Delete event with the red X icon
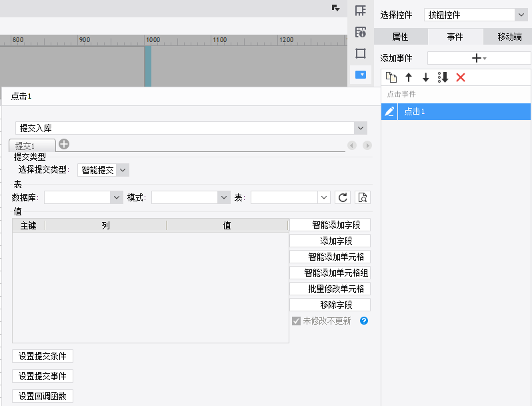 tap(461, 77)
